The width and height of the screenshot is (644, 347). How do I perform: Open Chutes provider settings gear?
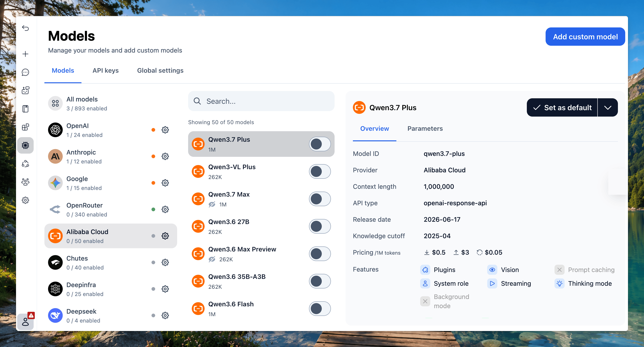coord(165,262)
